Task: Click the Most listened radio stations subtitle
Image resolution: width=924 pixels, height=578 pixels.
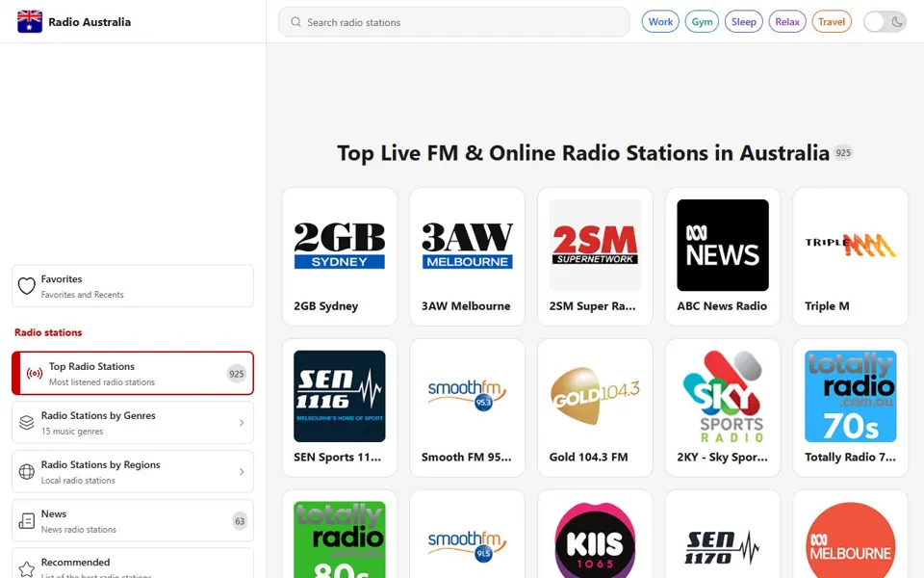Action: 102,382
